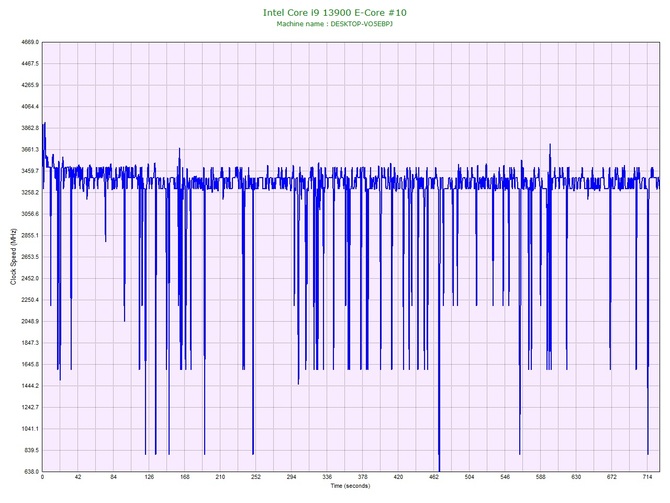
Task: Click the Clock Speed (MHz) axis label
Action: [13, 257]
